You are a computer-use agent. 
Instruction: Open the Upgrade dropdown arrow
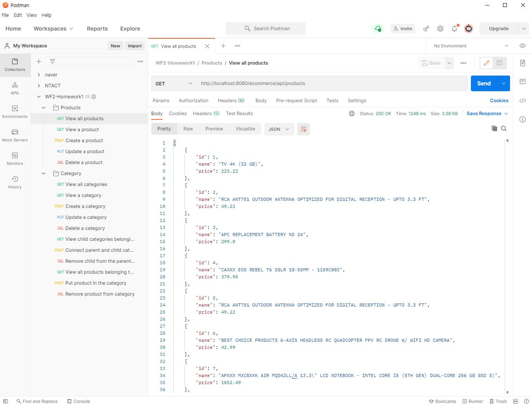pyautogui.click(x=524, y=29)
